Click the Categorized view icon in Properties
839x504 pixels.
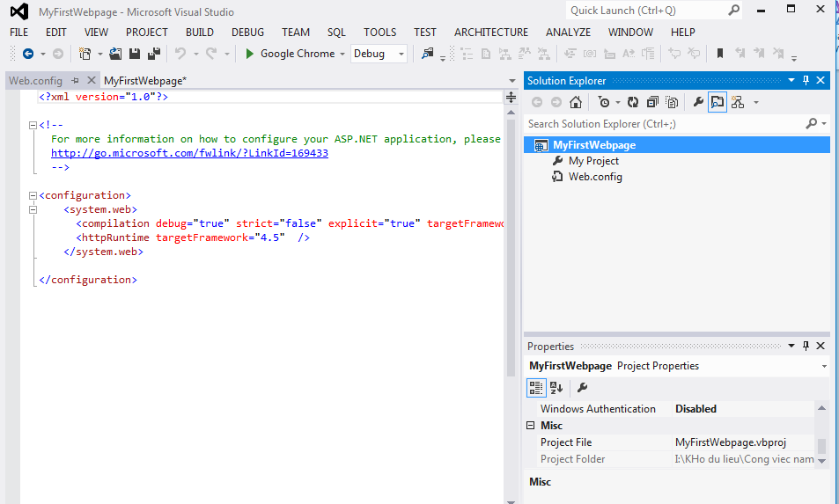click(536, 388)
